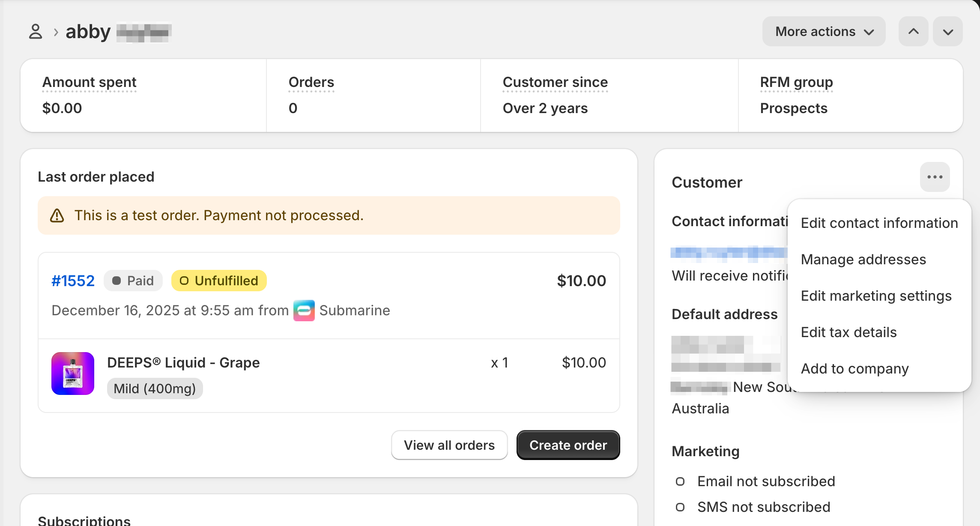The image size is (980, 526).
Task: Click the Paid status badge
Action: [x=133, y=281]
